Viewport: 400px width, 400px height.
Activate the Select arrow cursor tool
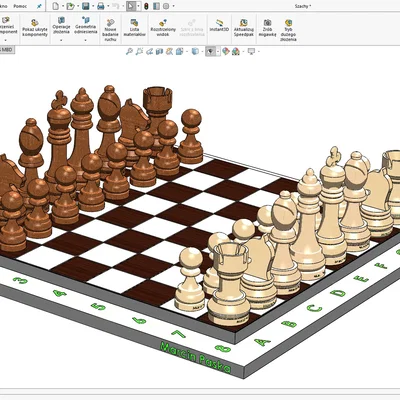(x=131, y=6)
